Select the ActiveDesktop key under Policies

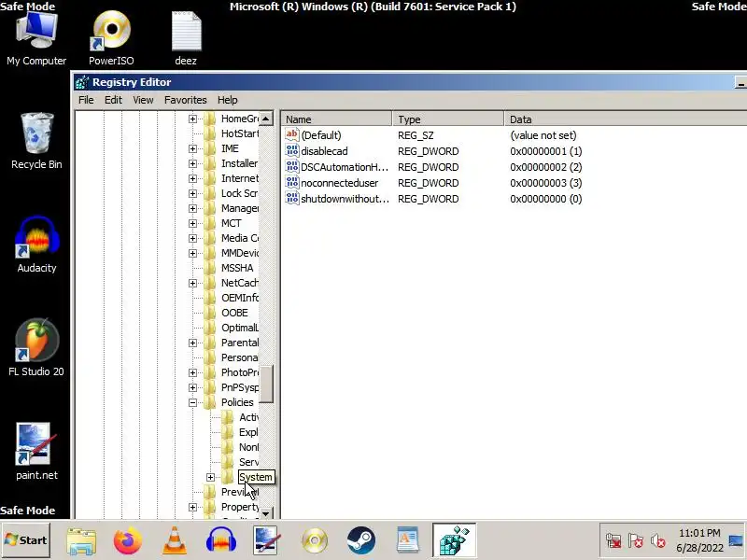248,417
